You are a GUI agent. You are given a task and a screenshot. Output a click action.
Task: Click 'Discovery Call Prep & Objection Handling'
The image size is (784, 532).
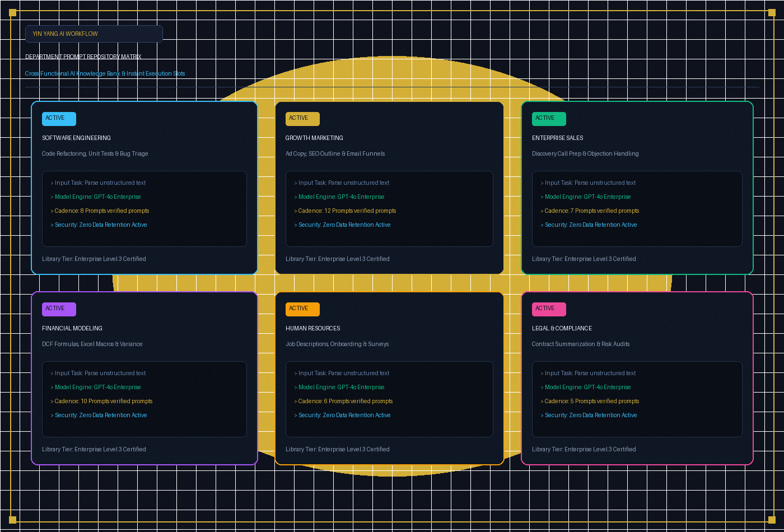point(585,154)
